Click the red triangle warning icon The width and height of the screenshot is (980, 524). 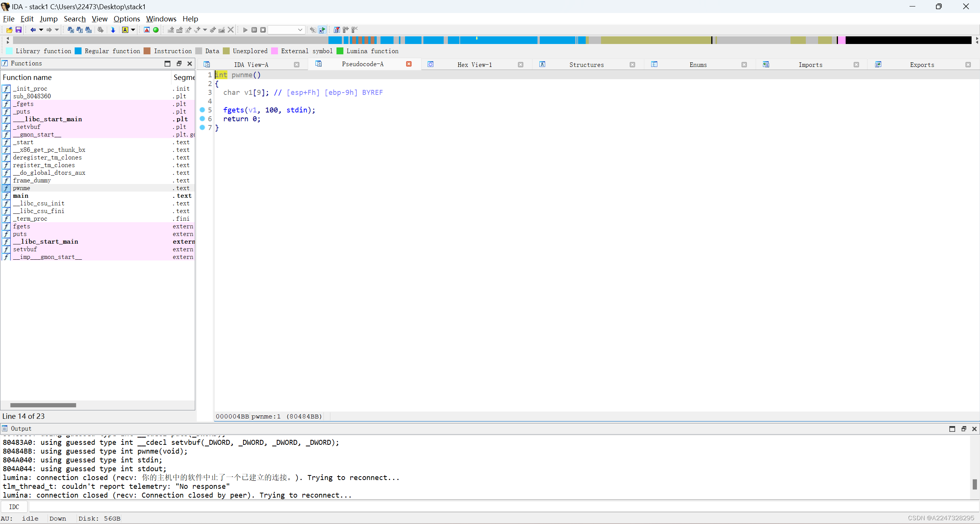[x=147, y=30]
